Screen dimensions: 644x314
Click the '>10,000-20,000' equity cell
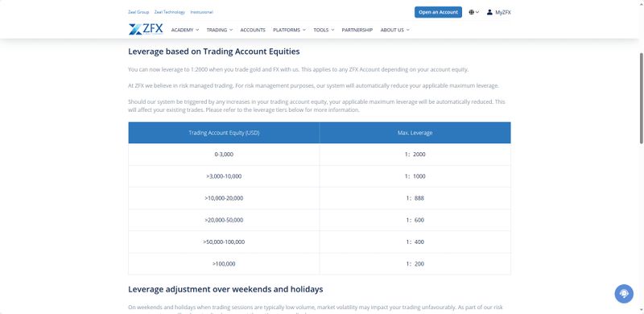click(224, 198)
